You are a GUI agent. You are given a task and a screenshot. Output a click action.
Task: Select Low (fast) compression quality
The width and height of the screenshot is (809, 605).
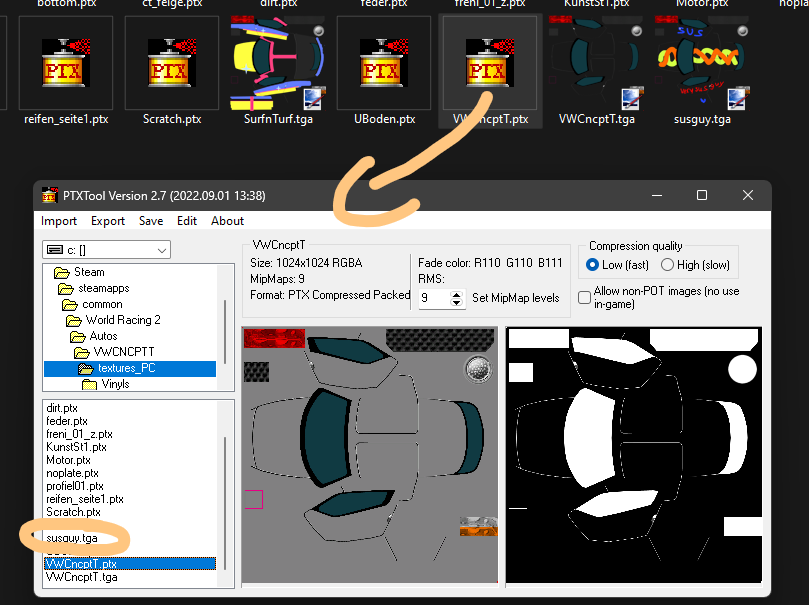[x=592, y=265]
